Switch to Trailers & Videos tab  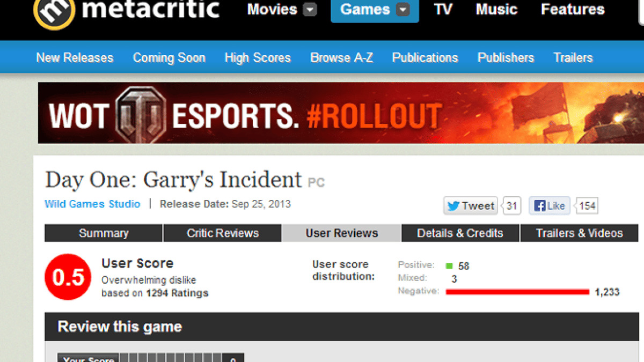click(580, 233)
